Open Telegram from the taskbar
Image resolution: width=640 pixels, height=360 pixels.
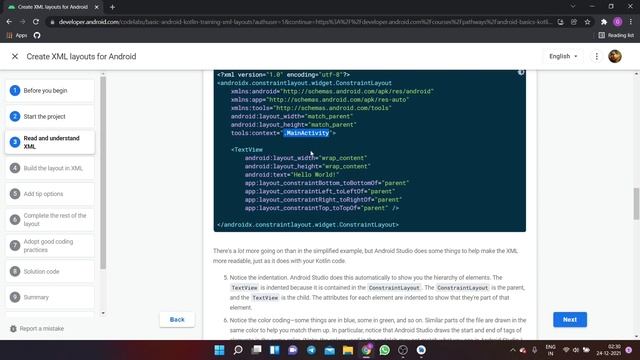point(311,350)
